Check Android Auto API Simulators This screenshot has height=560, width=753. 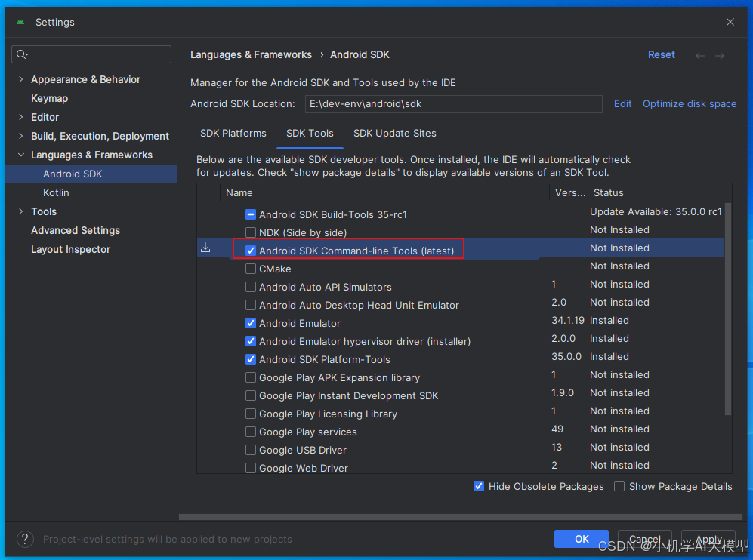click(x=251, y=287)
